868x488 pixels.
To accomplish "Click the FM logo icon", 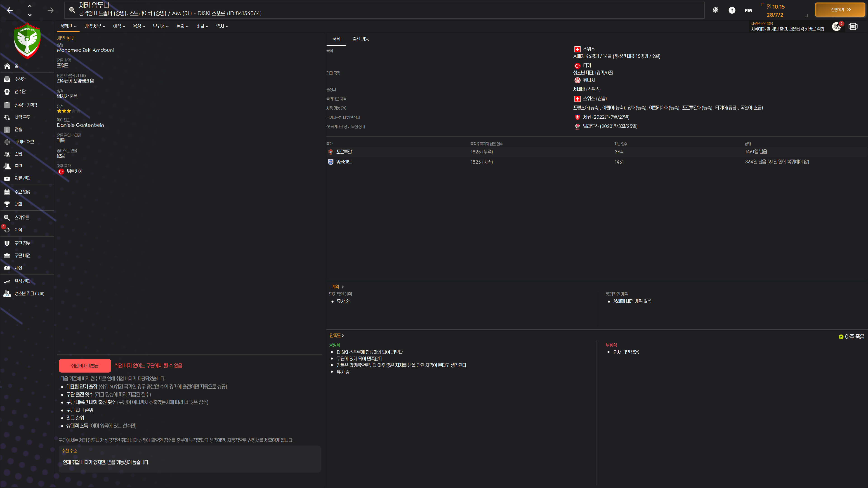I will click(x=748, y=10).
